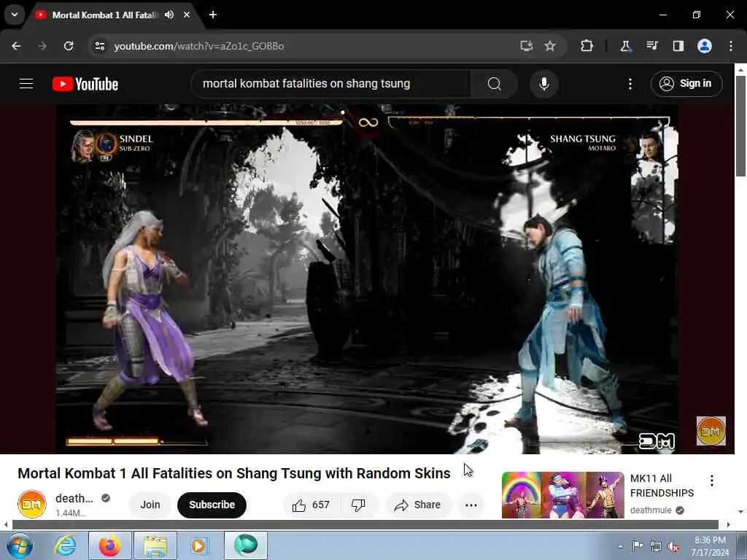
Task: Open deathmule link under recommended video
Action: pos(651,510)
